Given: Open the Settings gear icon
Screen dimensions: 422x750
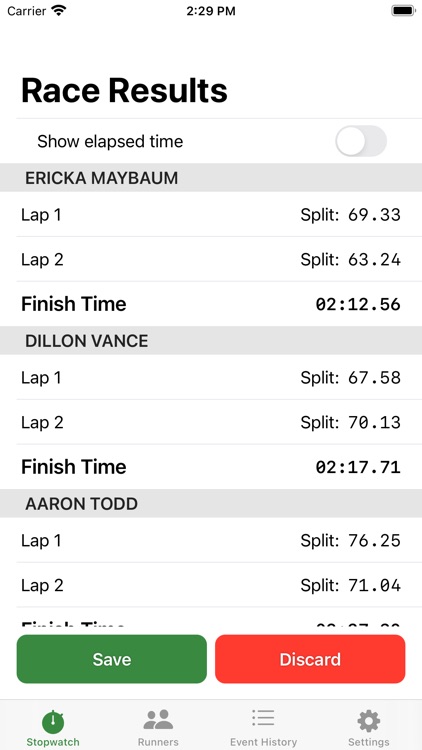Looking at the screenshot, I should (x=368, y=721).
